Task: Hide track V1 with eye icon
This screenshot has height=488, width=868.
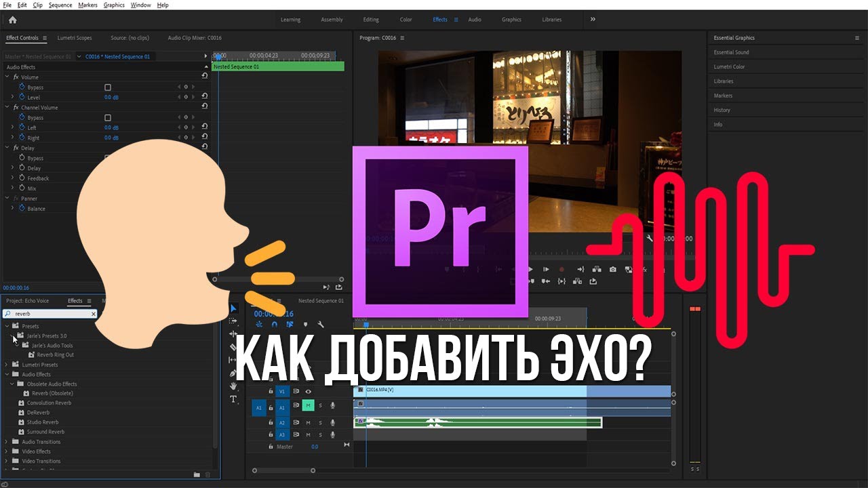Action: (x=309, y=391)
